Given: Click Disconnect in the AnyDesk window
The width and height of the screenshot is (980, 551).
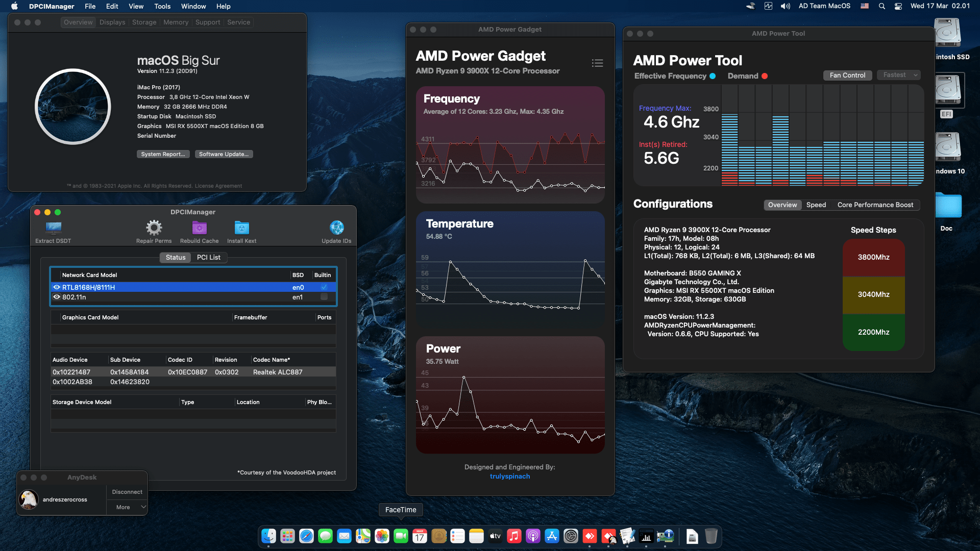Looking at the screenshot, I should (x=127, y=492).
